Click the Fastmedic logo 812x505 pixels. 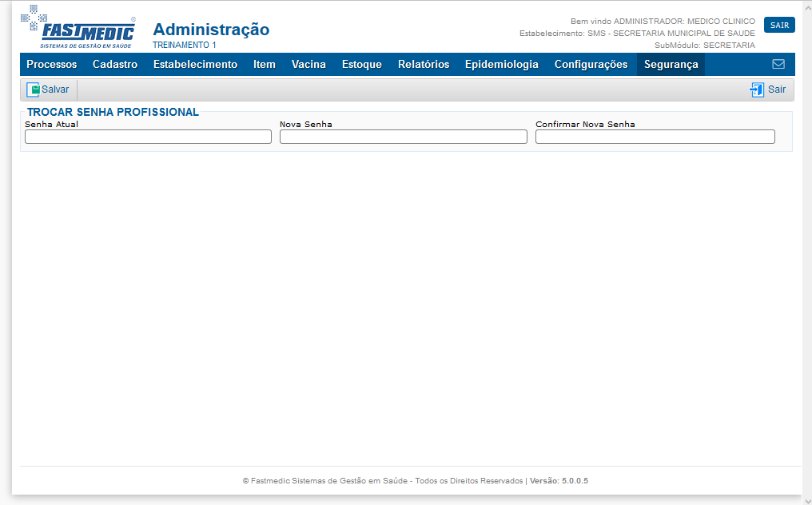pyautogui.click(x=78, y=27)
